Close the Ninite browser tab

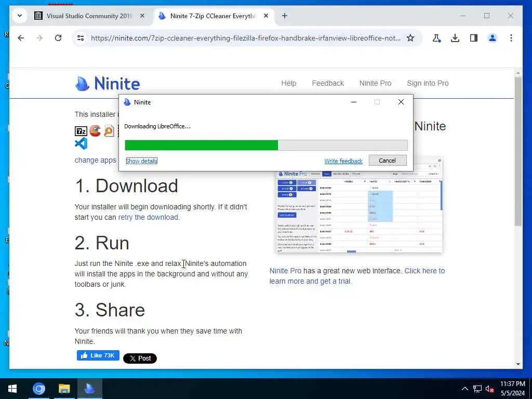[x=266, y=16]
